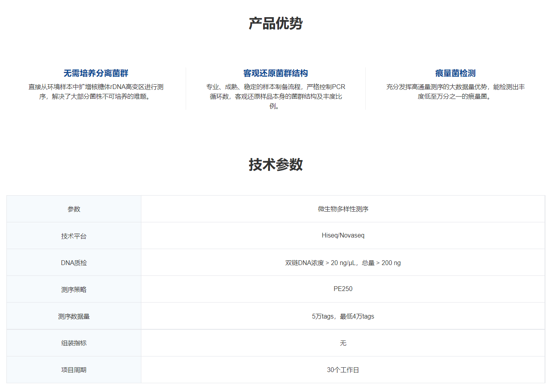Click the Hiseq/Novaseq table value
This screenshot has width=553, height=392.
click(x=343, y=236)
